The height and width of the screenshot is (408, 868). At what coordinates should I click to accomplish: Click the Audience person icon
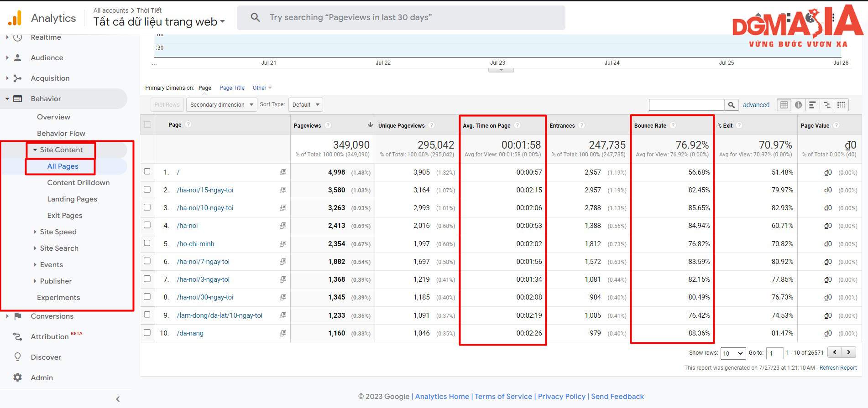18,57
